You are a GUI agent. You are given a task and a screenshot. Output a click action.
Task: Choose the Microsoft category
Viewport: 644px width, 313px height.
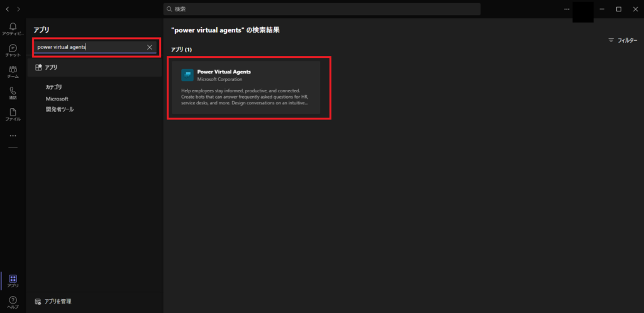(57, 99)
